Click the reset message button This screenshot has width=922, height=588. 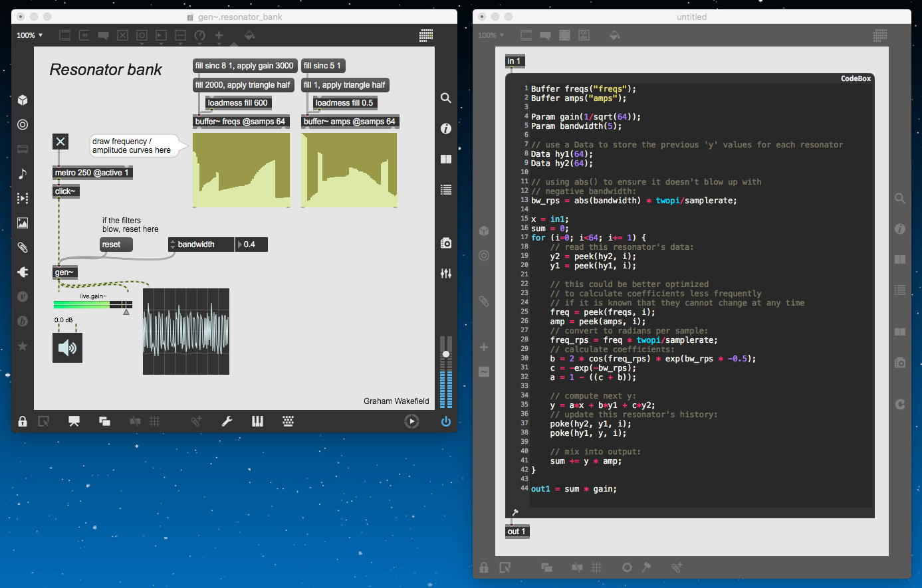coord(116,245)
